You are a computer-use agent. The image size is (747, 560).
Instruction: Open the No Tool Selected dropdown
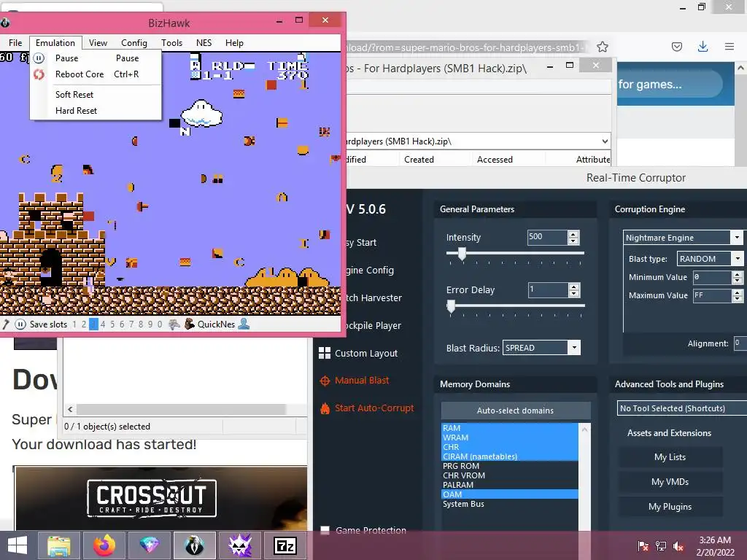pyautogui.click(x=681, y=408)
